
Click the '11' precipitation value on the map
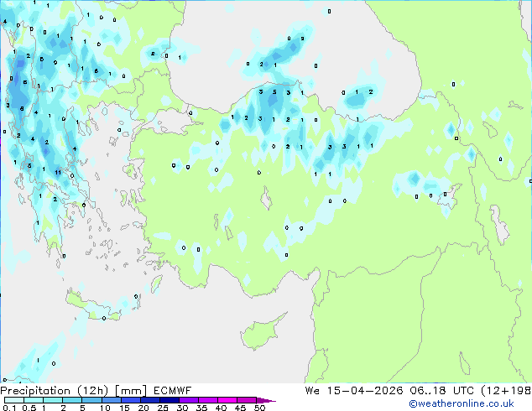coord(58,172)
